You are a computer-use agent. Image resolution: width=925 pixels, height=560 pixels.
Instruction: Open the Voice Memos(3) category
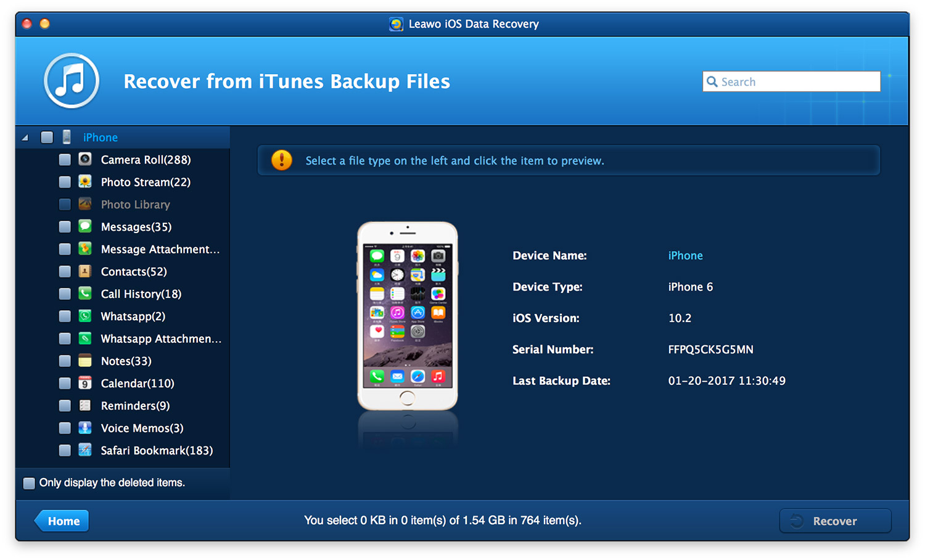point(142,428)
